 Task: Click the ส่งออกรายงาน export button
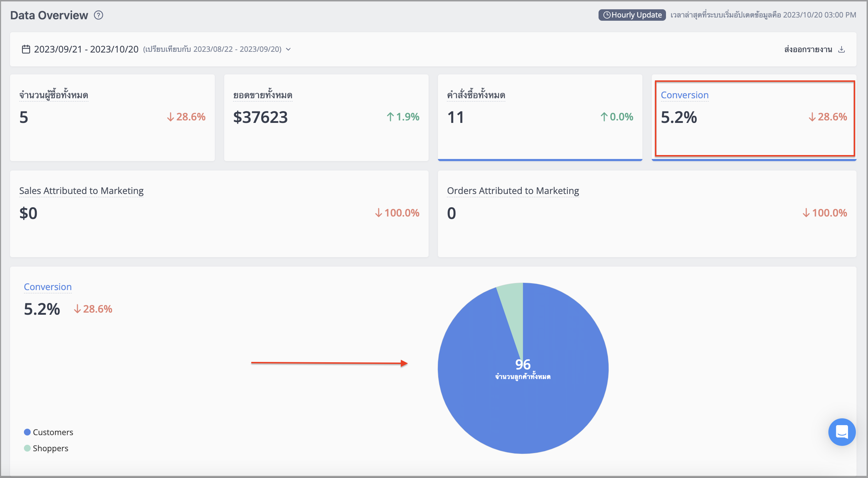[814, 49]
